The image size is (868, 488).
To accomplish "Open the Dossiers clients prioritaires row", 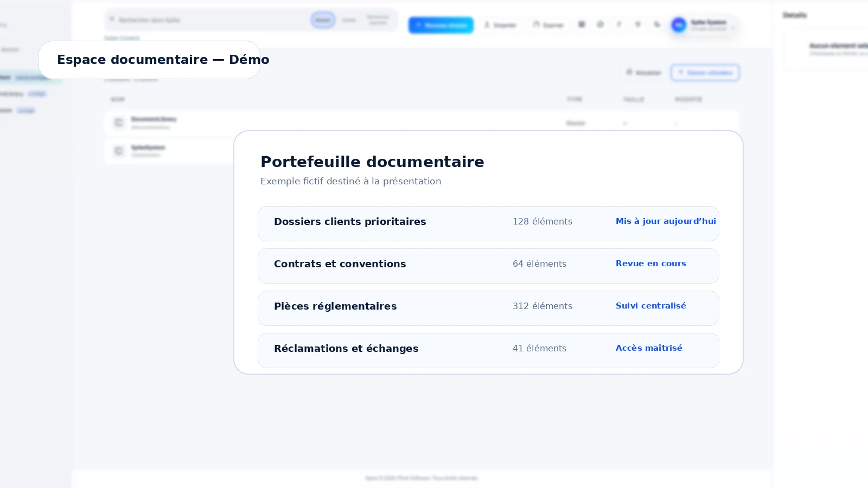I will pos(488,223).
